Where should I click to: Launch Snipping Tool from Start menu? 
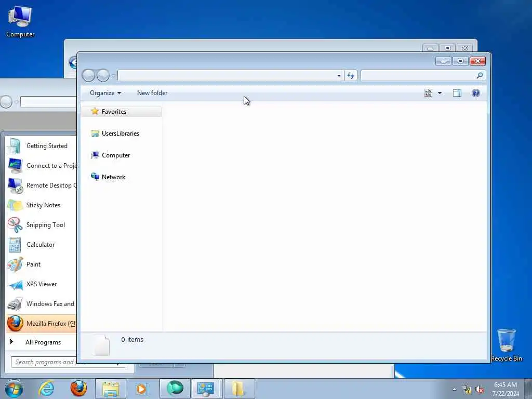[42, 225]
